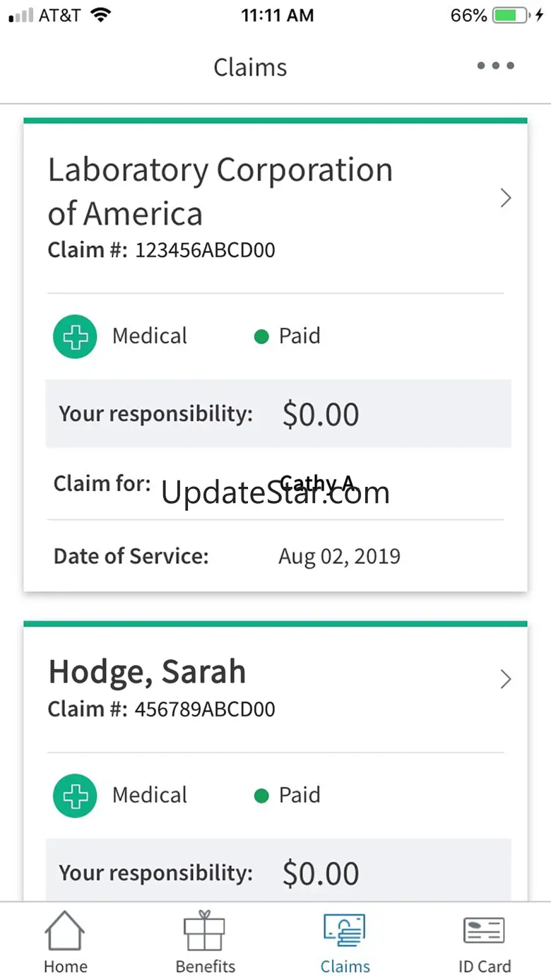The height and width of the screenshot is (980, 551).
Task: Tap green Paid status dot on Hodge claim
Action: pyautogui.click(x=261, y=796)
